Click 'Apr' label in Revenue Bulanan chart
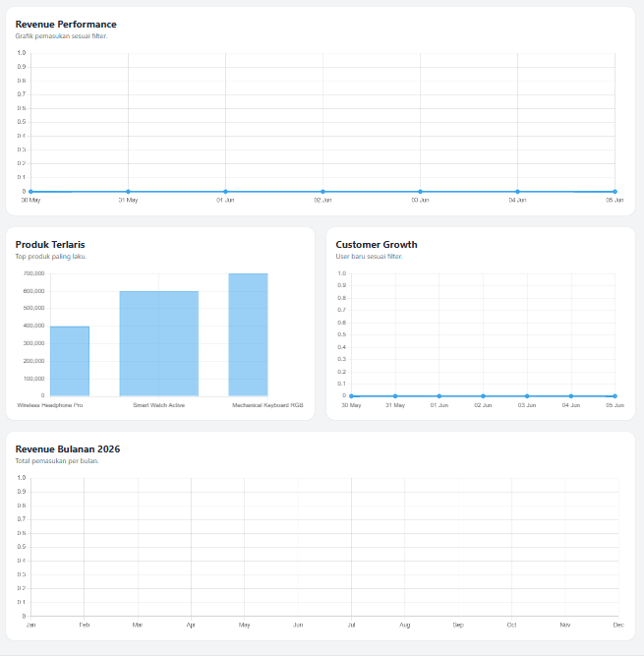 pyautogui.click(x=191, y=626)
